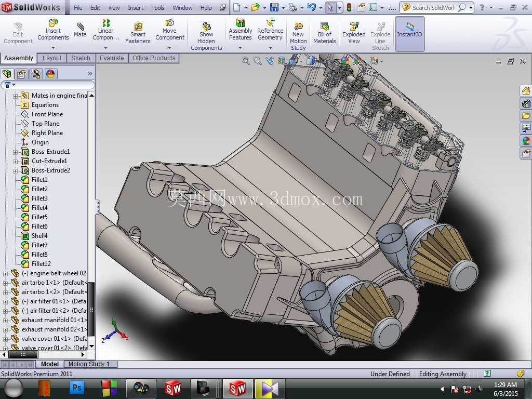This screenshot has width=532, height=399.
Task: Expand the Boss-Extrude1 feature node
Action: 15,152
